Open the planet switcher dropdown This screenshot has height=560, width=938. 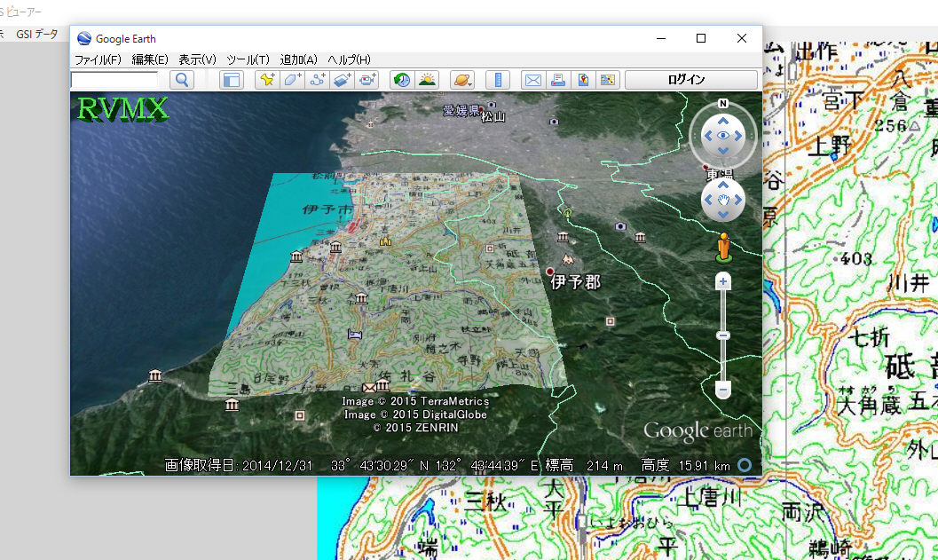pos(462,80)
